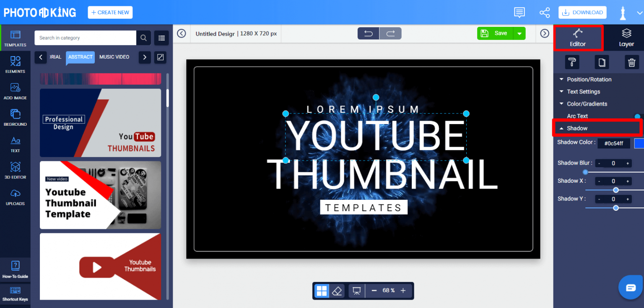Select the Elements tool in the left sidebar
The height and width of the screenshot is (308, 644).
pyautogui.click(x=15, y=65)
